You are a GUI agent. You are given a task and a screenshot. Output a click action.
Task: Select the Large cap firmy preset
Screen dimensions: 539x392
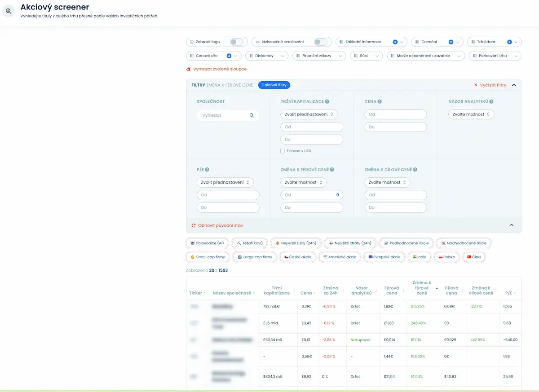[255, 257]
